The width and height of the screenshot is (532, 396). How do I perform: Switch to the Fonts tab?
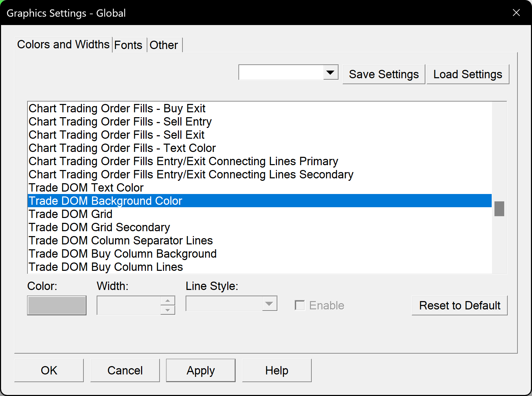pyautogui.click(x=128, y=45)
